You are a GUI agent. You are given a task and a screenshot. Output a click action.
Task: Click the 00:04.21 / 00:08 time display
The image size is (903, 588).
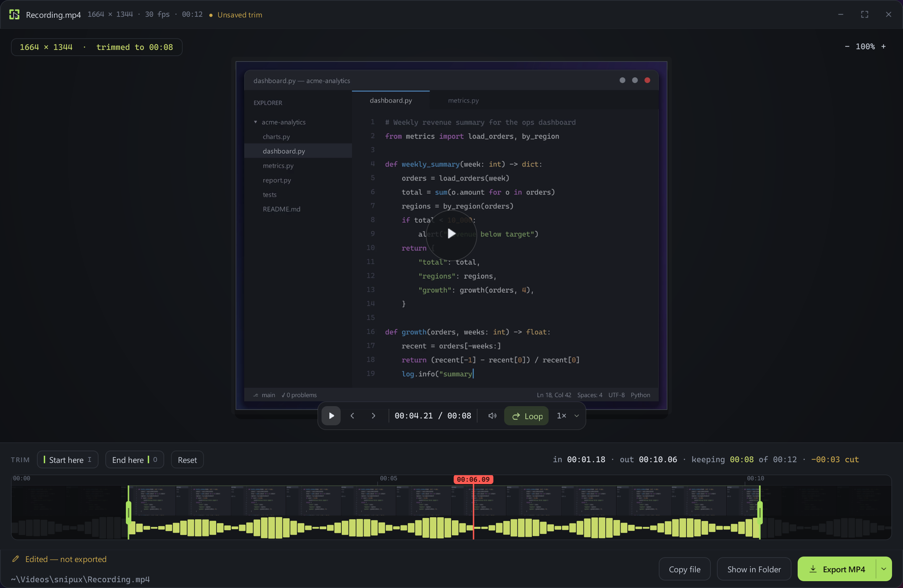point(433,416)
